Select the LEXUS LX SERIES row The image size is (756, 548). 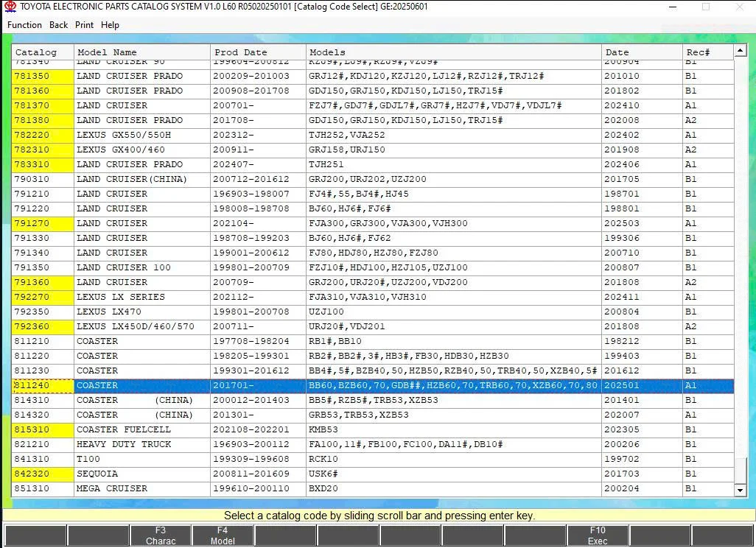point(373,298)
